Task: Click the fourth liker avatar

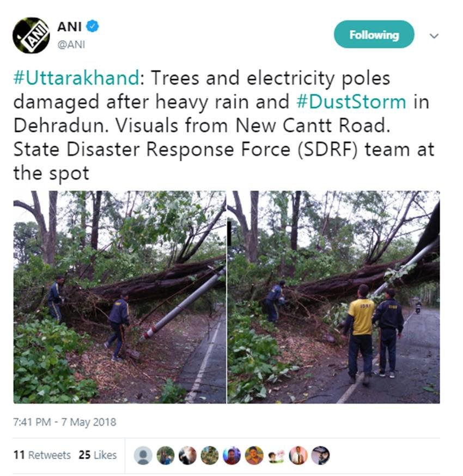Action: click(x=210, y=455)
